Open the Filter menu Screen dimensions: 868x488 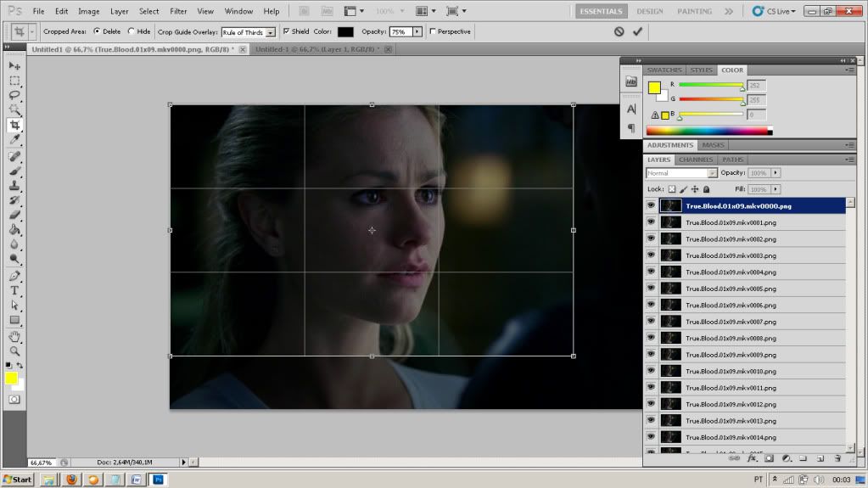[x=178, y=11]
